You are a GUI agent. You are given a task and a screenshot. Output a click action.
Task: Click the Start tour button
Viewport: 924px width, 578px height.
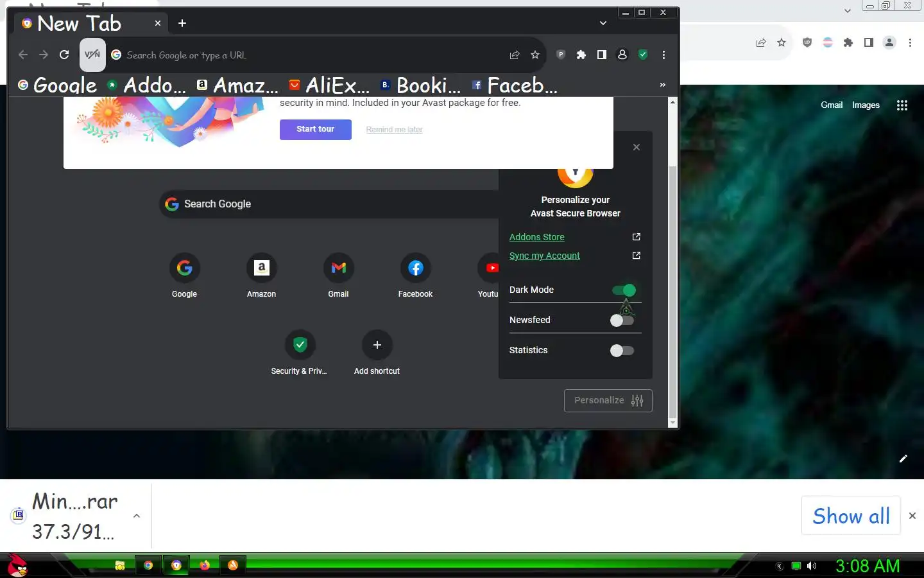tap(316, 129)
